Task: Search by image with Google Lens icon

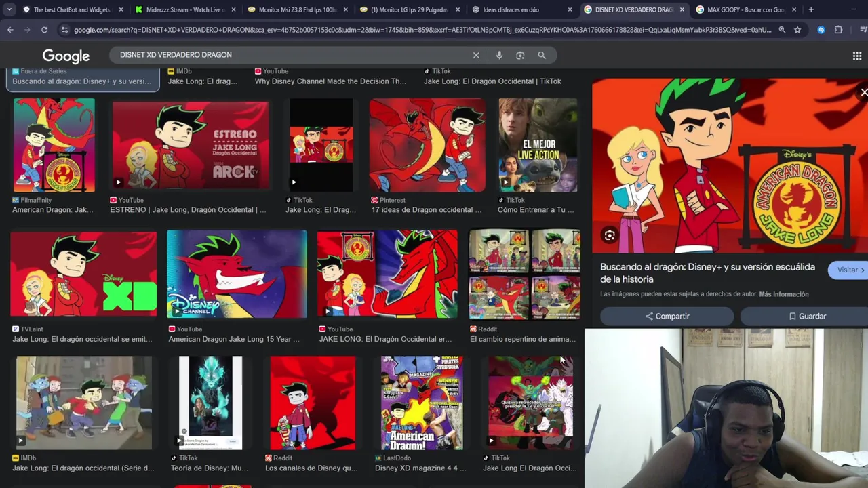Action: [520, 55]
